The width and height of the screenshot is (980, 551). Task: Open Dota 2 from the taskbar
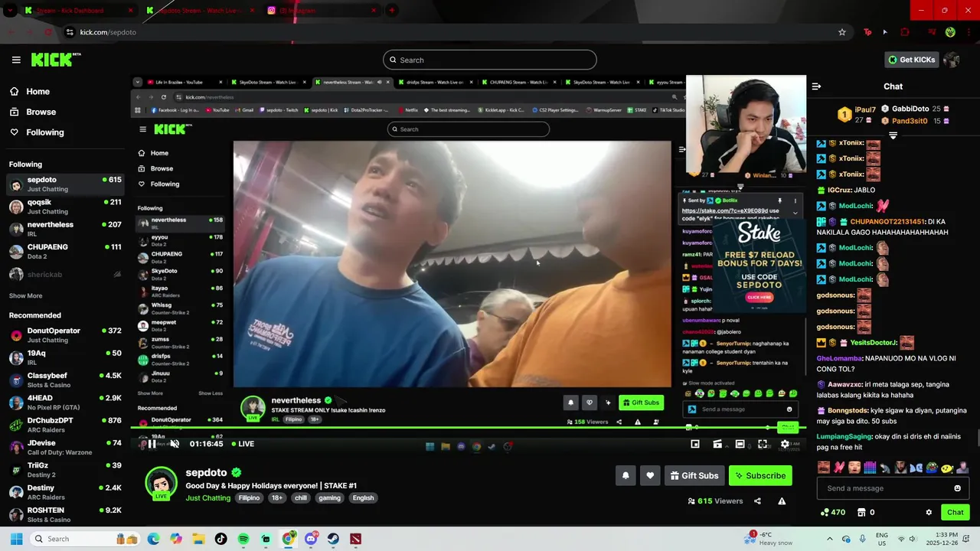click(355, 539)
